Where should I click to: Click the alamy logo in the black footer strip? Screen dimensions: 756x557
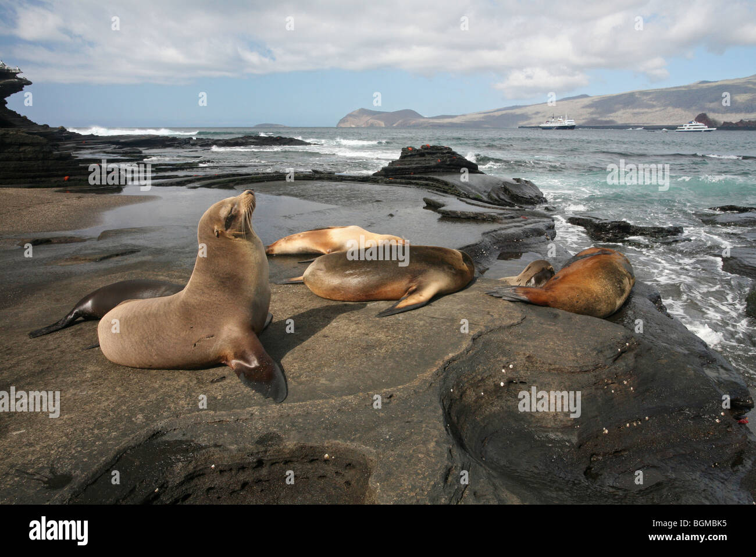point(59,531)
